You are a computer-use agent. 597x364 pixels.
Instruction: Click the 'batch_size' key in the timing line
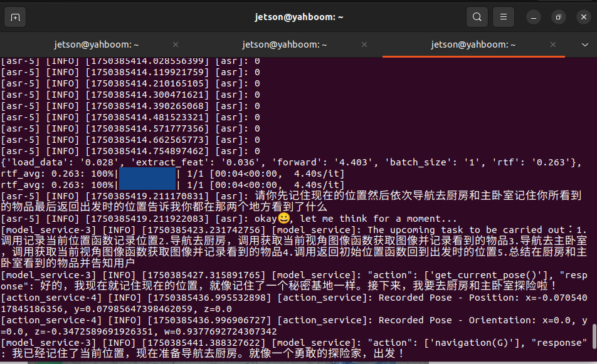416,162
